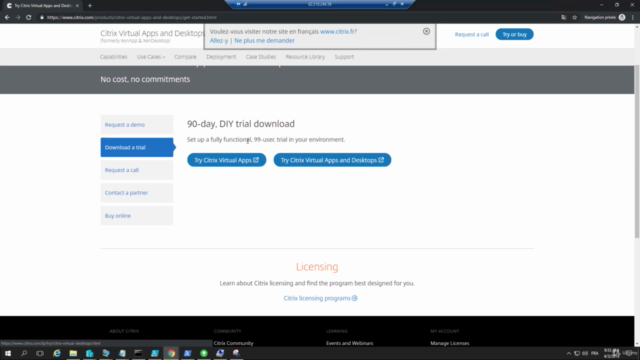
Task: Select the Request a call sidebar tab
Action: coord(137,170)
